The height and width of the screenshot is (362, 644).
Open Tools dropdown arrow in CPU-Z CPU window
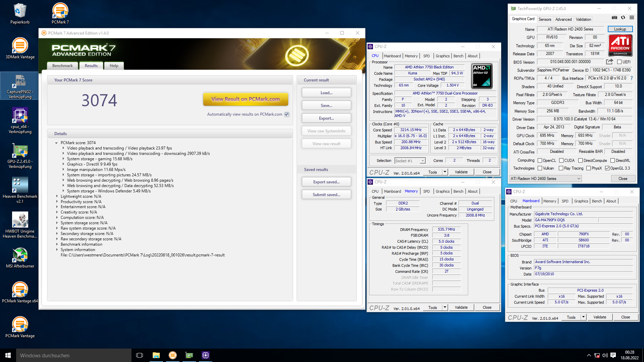(445, 172)
